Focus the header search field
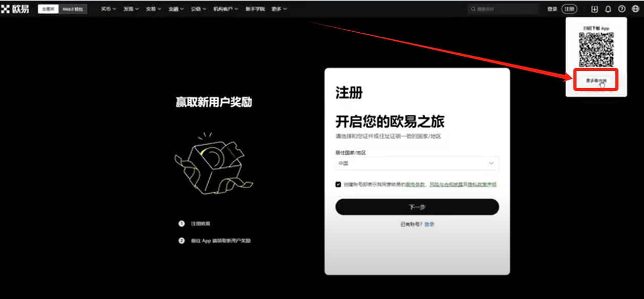This screenshot has height=299, width=644. coord(503,9)
